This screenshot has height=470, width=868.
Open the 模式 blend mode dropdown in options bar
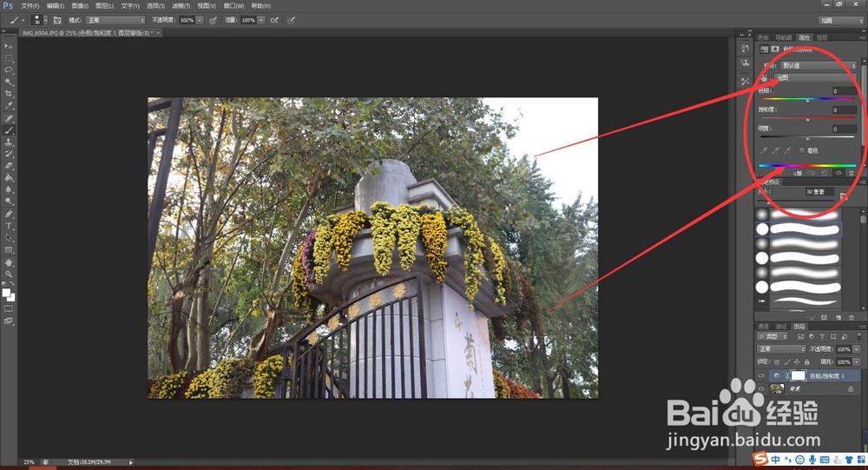pyautogui.click(x=115, y=20)
